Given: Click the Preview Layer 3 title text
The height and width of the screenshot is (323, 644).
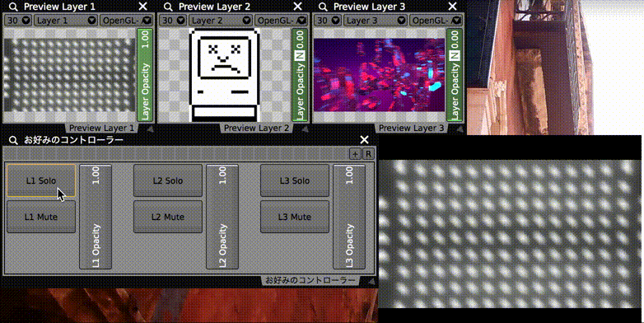Looking at the screenshot, I should click(369, 7).
